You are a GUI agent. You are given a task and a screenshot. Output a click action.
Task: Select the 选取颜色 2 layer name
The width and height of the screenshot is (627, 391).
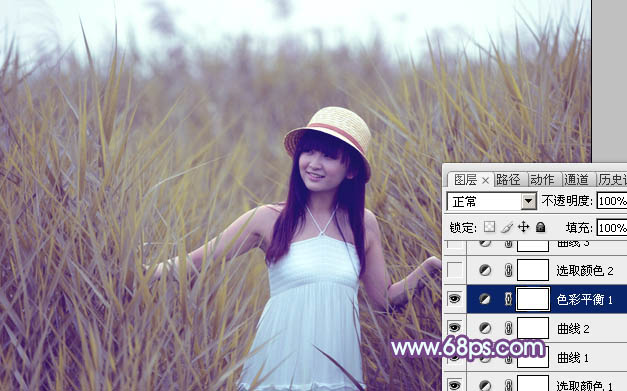point(585,271)
